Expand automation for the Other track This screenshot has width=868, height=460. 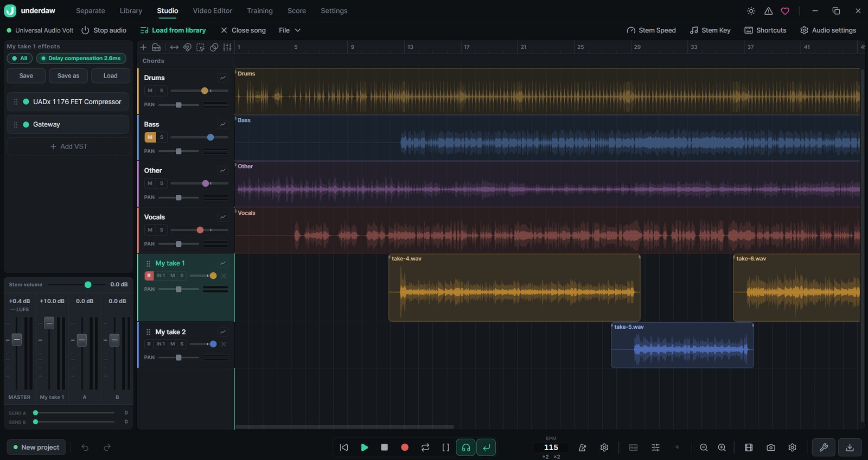tap(223, 170)
